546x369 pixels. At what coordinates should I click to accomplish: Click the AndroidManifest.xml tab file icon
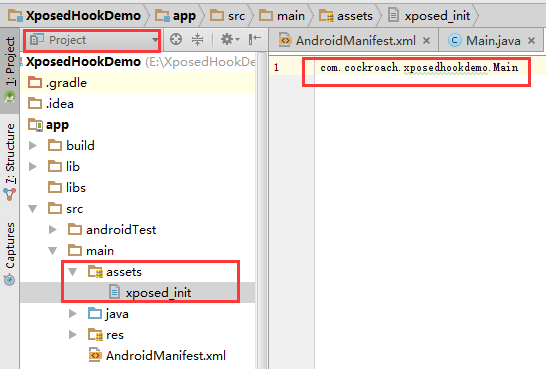(285, 40)
